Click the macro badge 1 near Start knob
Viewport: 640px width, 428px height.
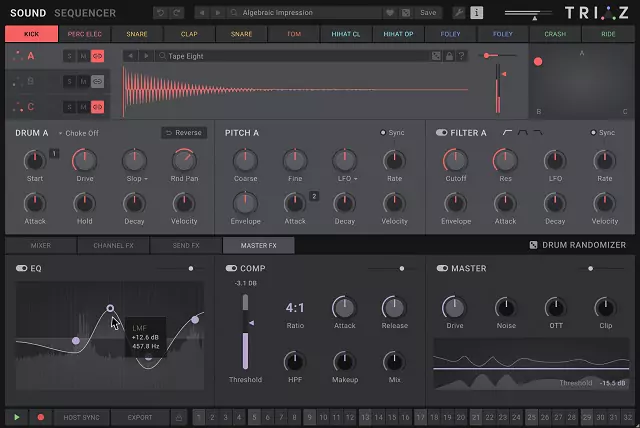pos(54,153)
